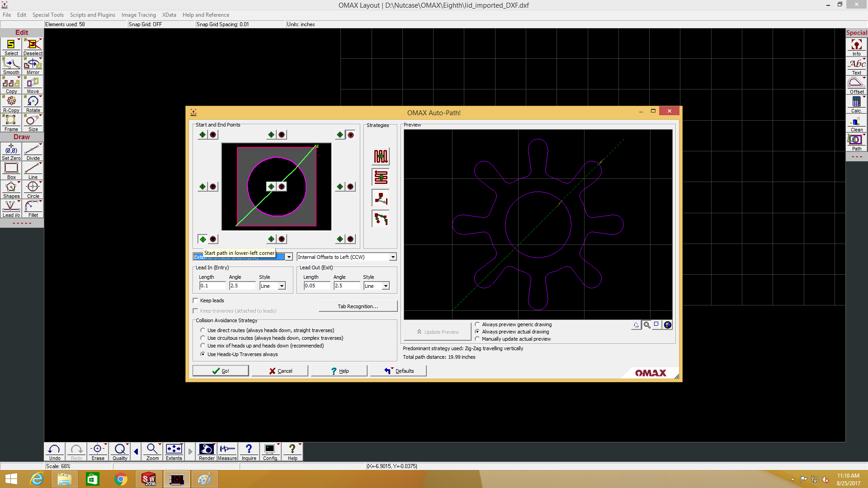Open the Offset tool
The height and width of the screenshot is (488, 868).
tap(856, 85)
